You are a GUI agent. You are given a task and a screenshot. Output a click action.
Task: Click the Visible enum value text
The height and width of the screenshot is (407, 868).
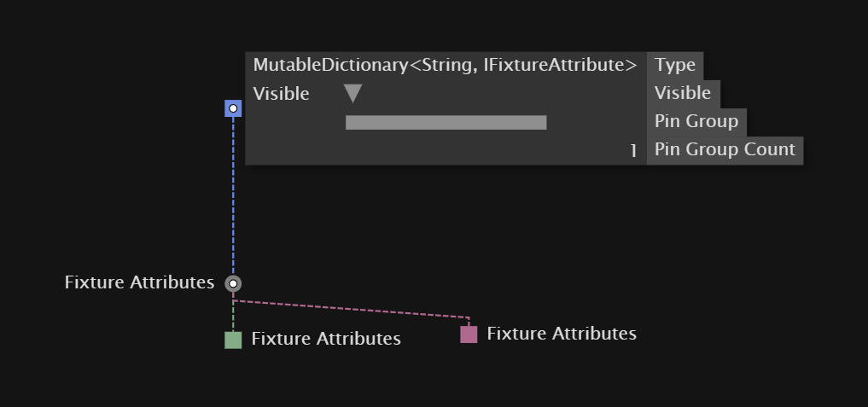click(x=281, y=94)
